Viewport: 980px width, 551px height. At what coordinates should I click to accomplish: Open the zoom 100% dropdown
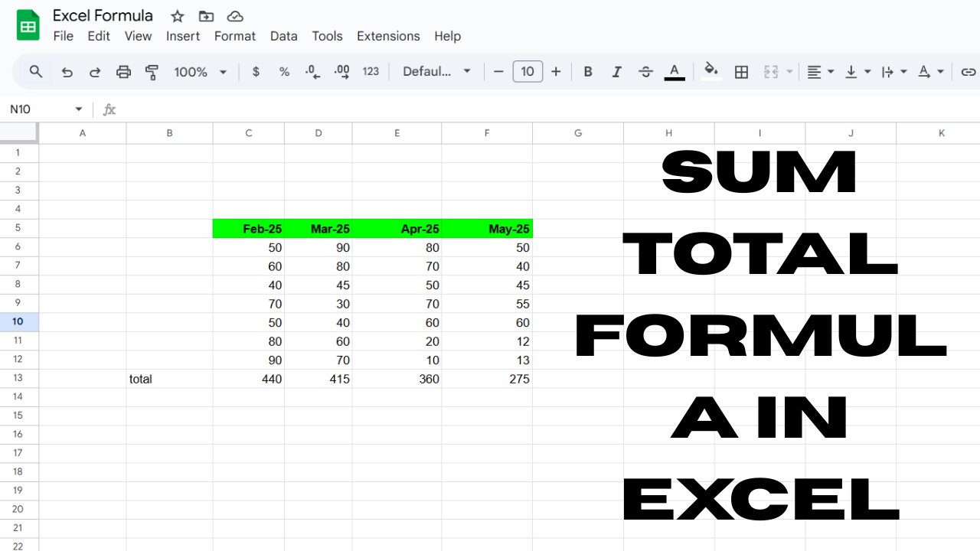tap(201, 72)
